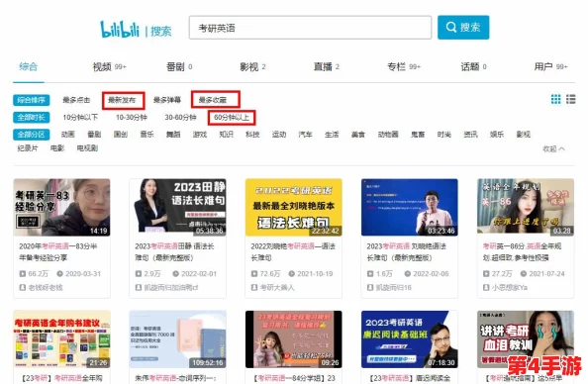Click the clock icon next to 2022-02-06
The height and width of the screenshot is (384, 588).
click(407, 274)
